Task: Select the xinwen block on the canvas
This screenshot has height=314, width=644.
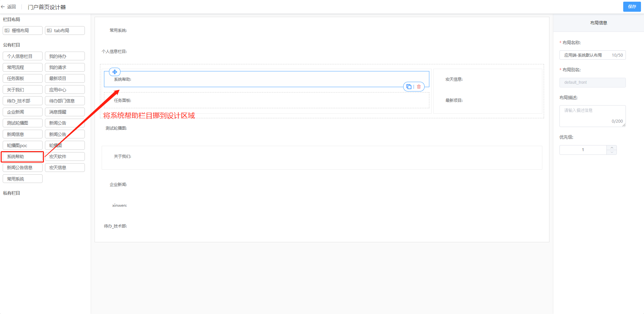Action: click(x=322, y=205)
